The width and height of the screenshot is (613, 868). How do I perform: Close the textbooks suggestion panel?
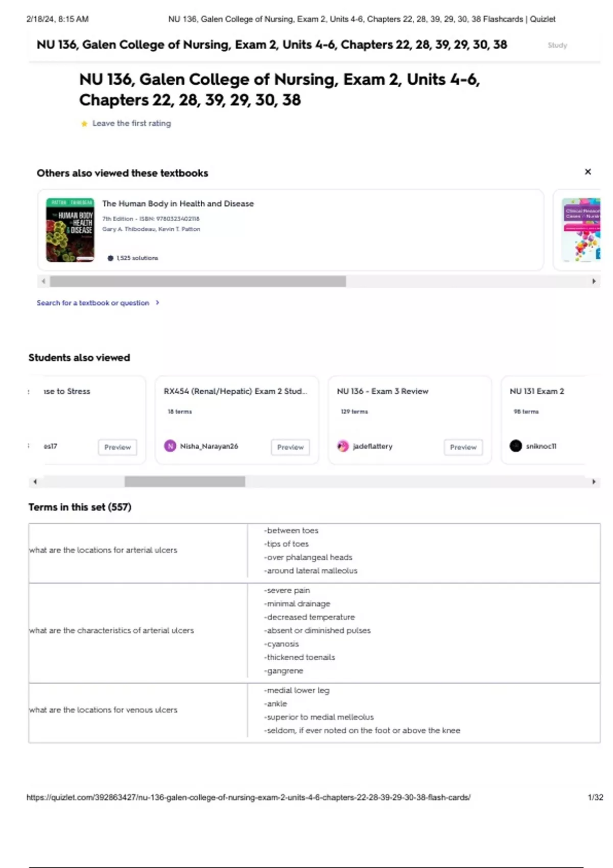587,172
